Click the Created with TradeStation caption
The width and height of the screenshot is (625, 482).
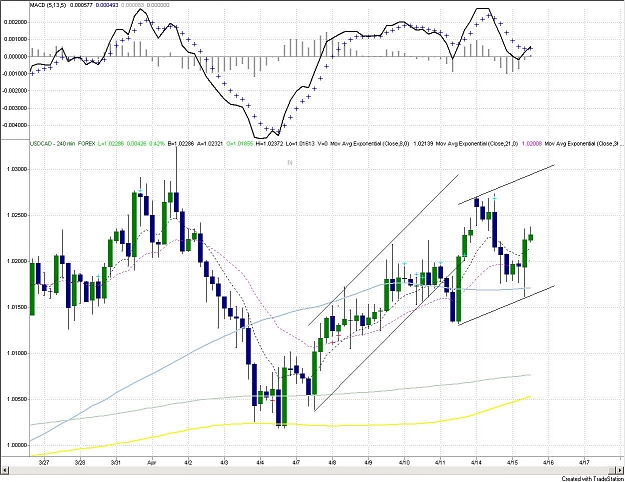(x=593, y=478)
